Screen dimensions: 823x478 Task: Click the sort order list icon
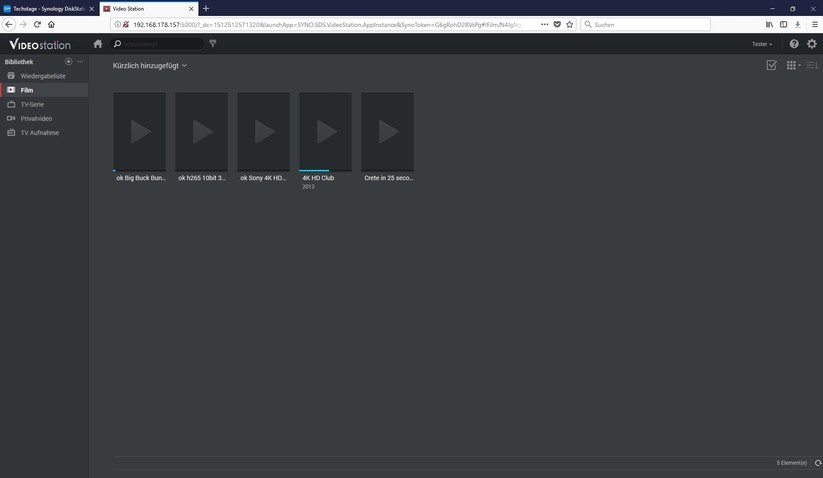[812, 66]
